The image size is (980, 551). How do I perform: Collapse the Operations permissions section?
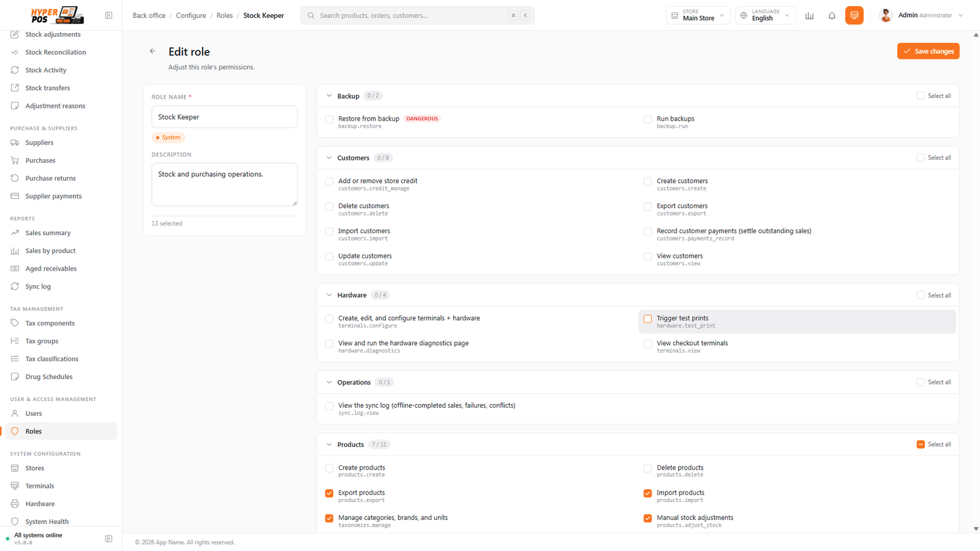click(329, 383)
